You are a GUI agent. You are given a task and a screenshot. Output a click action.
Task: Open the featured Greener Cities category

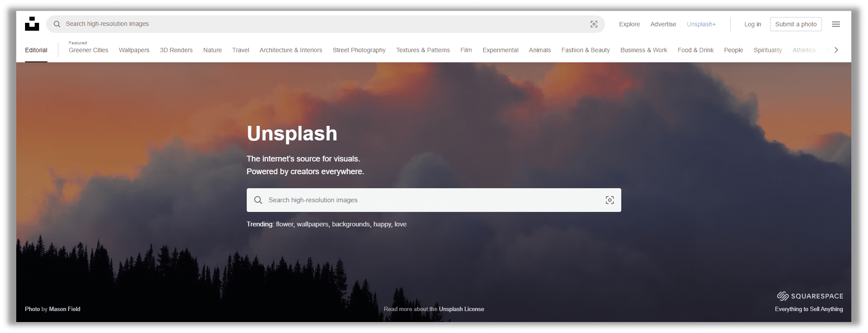[88, 50]
